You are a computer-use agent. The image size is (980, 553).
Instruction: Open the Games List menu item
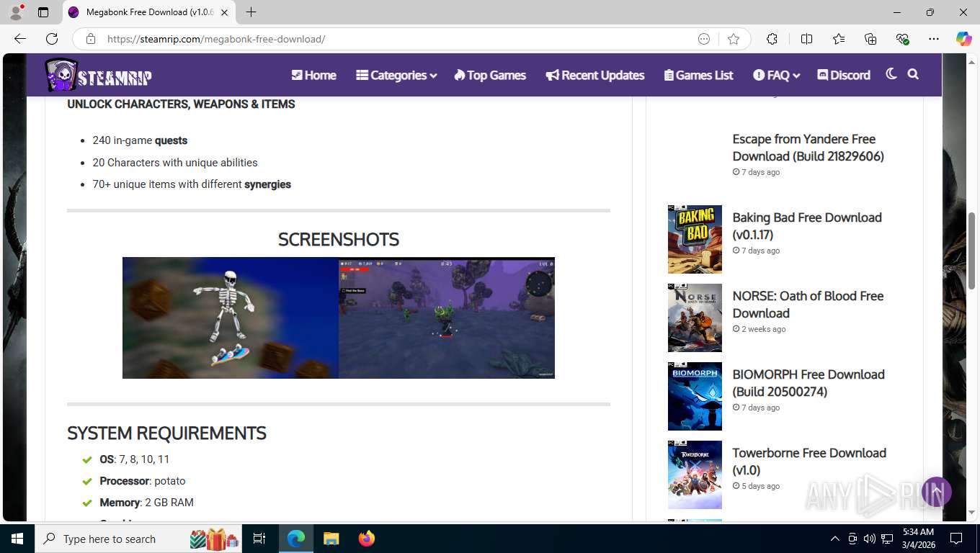pos(698,75)
